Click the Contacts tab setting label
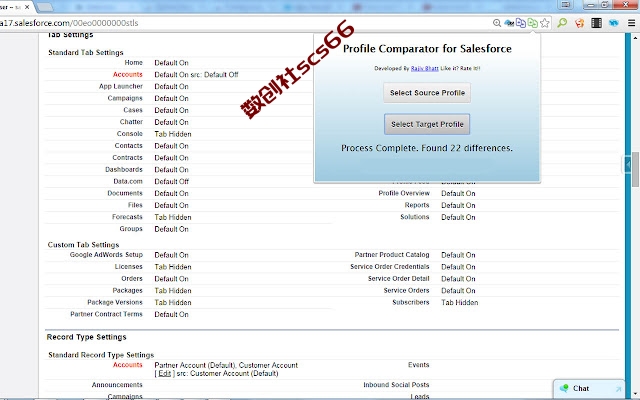 (129, 145)
